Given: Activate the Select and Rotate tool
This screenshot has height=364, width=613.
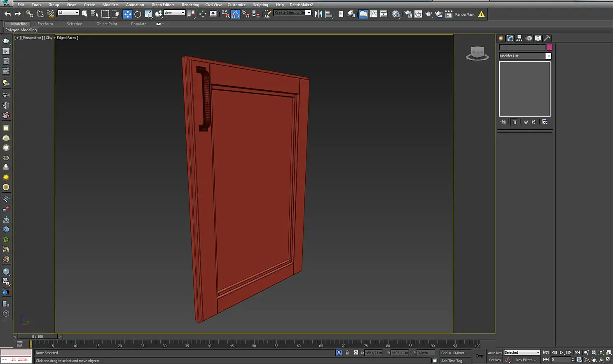Looking at the screenshot, I should pos(138,14).
